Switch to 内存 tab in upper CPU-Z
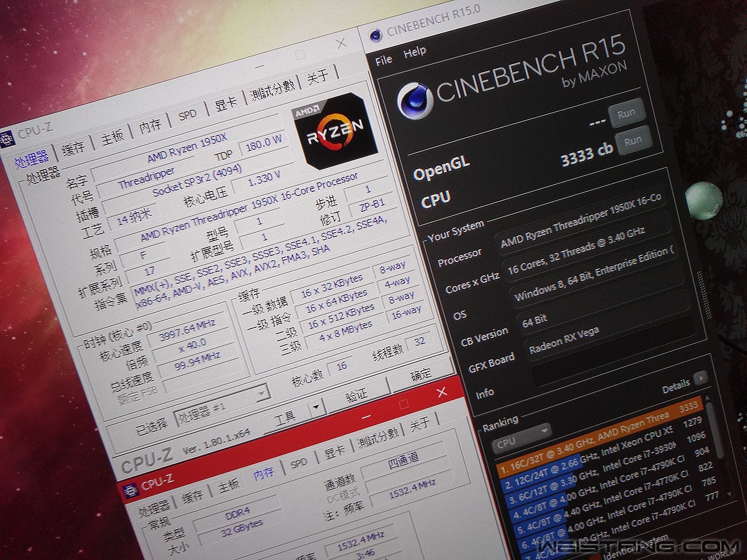 pyautogui.click(x=149, y=125)
